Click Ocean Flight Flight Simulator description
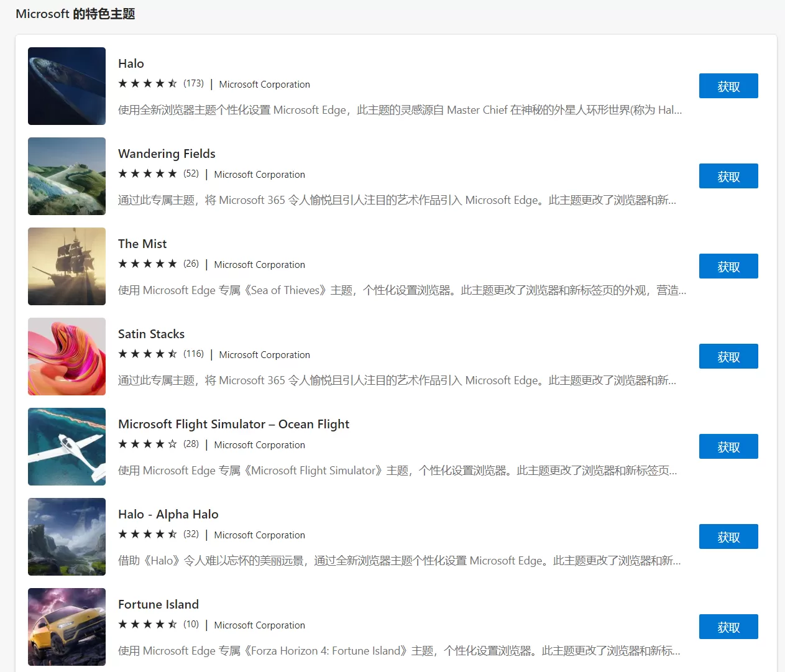The image size is (785, 672). (398, 471)
